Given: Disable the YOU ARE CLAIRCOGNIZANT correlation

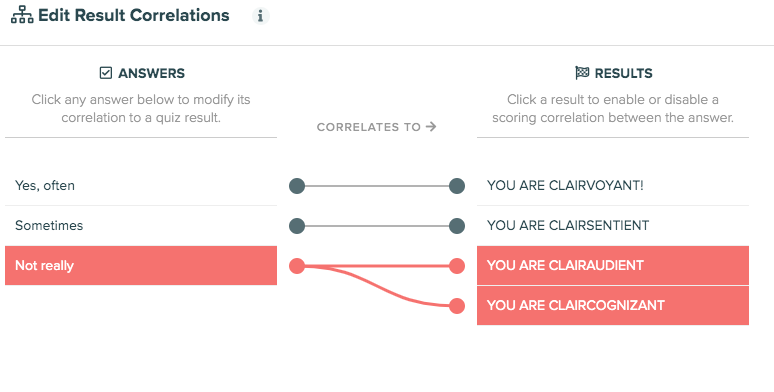Looking at the screenshot, I should [613, 306].
